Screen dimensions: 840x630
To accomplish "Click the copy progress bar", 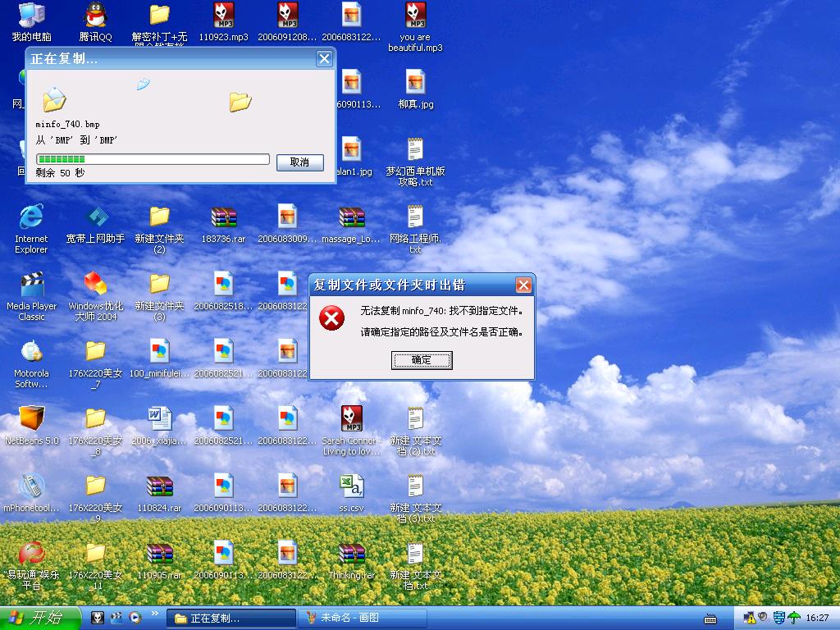I will pyautogui.click(x=153, y=159).
